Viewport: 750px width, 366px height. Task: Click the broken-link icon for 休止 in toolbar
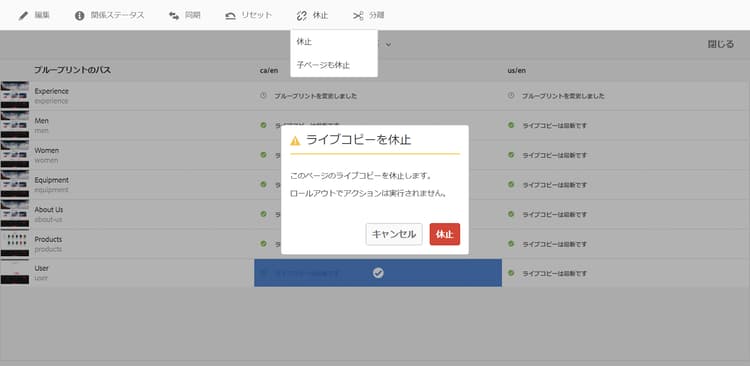pos(301,16)
